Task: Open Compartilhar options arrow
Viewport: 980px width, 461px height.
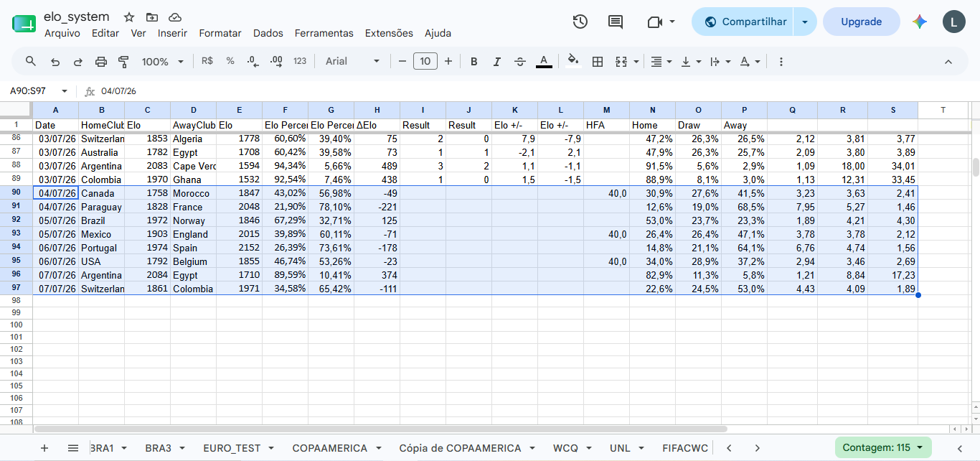Action: (805, 22)
